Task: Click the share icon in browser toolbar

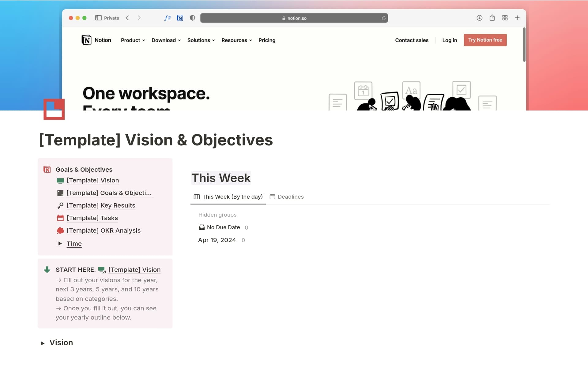Action: (492, 18)
